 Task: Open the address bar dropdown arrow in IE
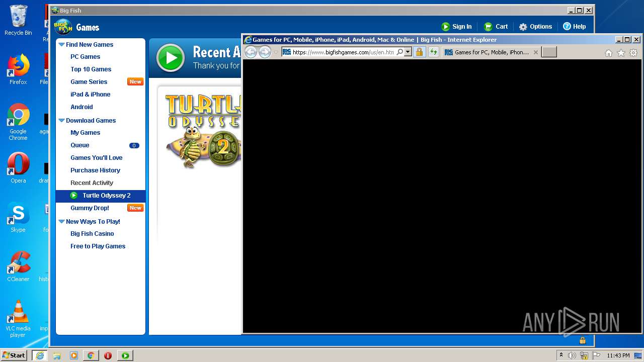(408, 52)
